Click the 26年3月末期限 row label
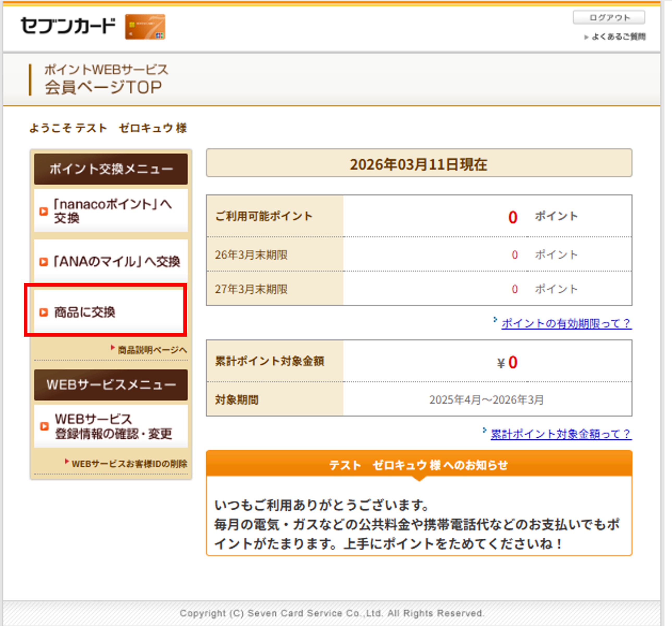Viewport: 672px width, 626px height. [x=251, y=255]
